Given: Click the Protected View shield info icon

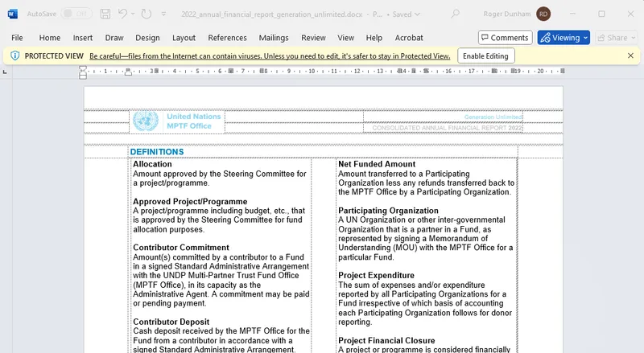Looking at the screenshot, I should [x=14, y=55].
